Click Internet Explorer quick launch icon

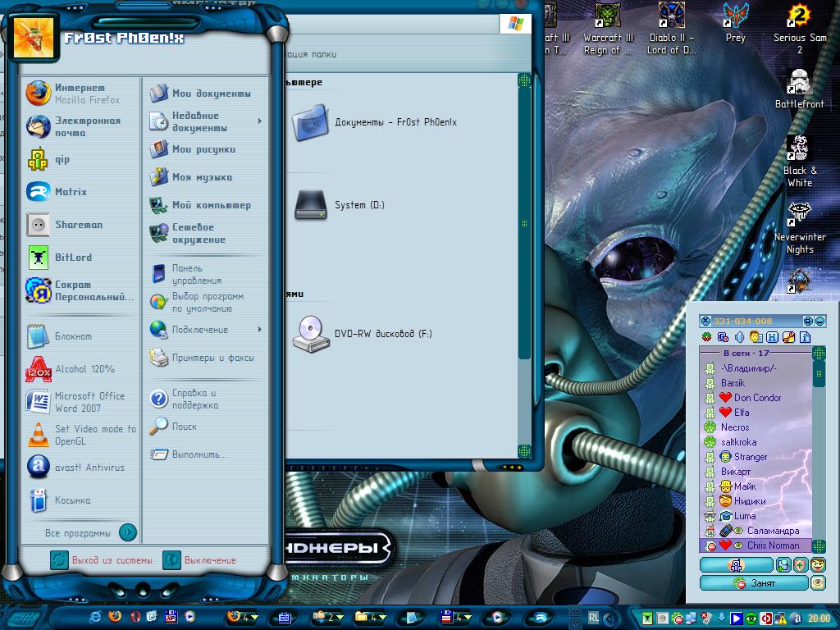[x=95, y=617]
